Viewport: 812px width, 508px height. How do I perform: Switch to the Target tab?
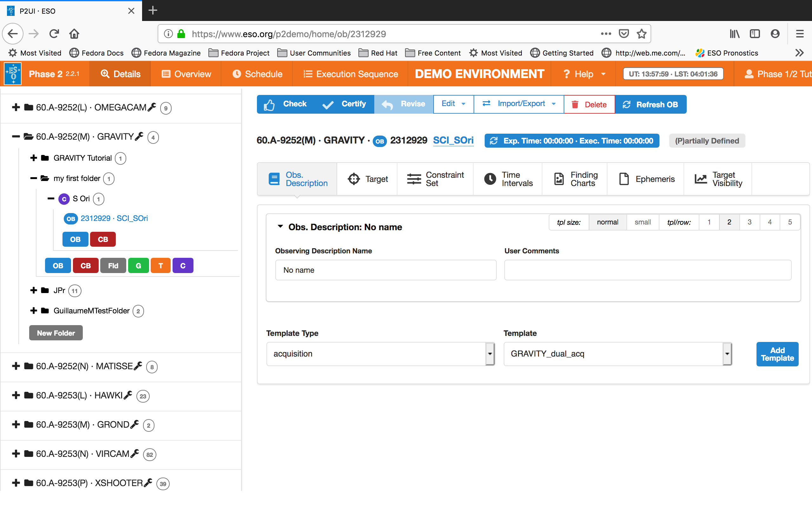pos(367,179)
